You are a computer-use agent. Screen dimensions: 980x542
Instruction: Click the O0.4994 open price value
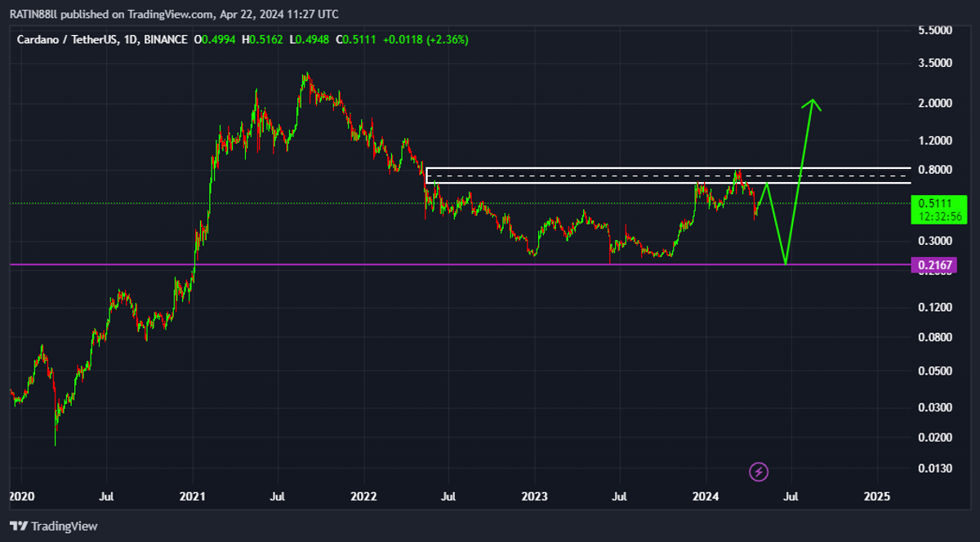click(215, 39)
